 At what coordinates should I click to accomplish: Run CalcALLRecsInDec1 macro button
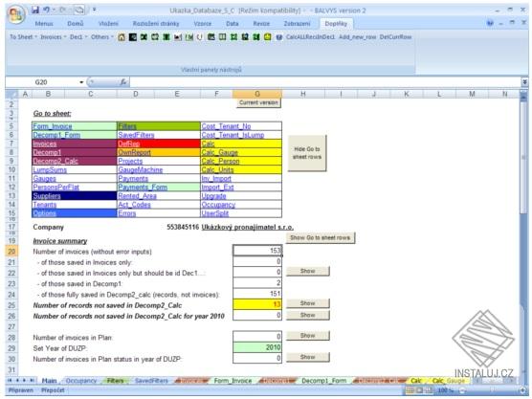(310, 37)
